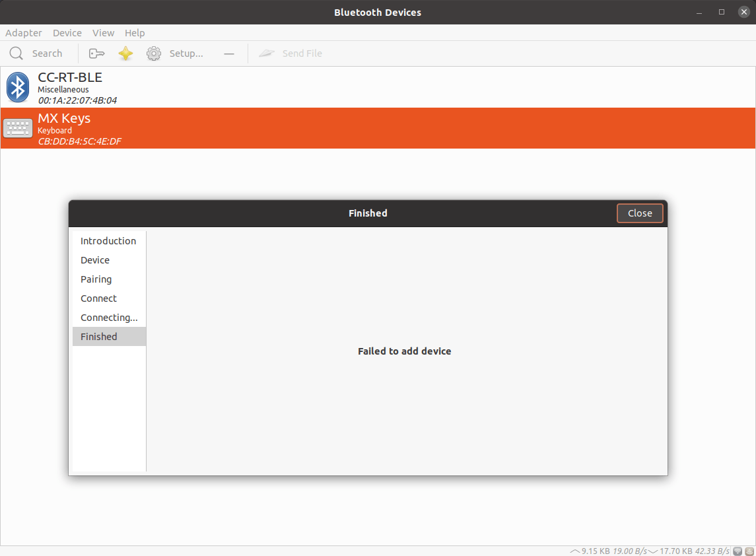Click the first status bar tray icon
This screenshot has height=556, width=756.
[738, 551]
